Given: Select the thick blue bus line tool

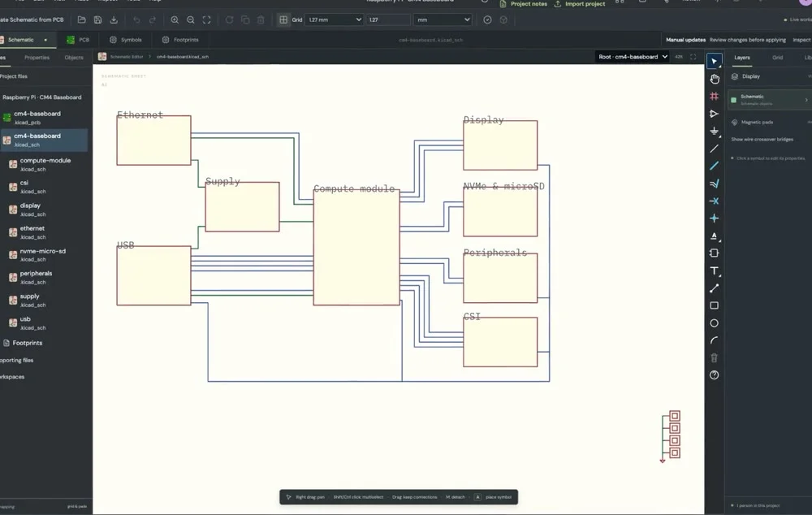Looking at the screenshot, I should (714, 166).
